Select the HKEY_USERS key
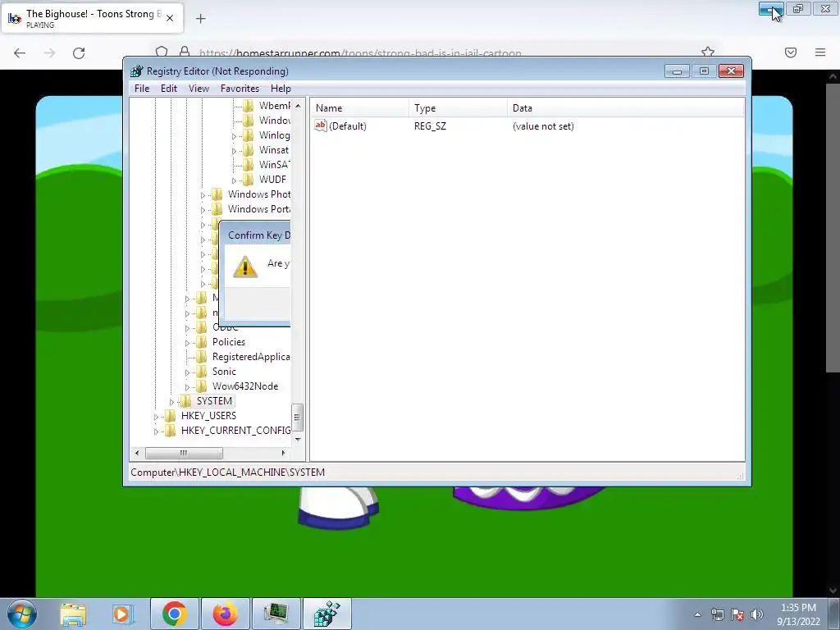The width and height of the screenshot is (840, 630). pyautogui.click(x=208, y=416)
